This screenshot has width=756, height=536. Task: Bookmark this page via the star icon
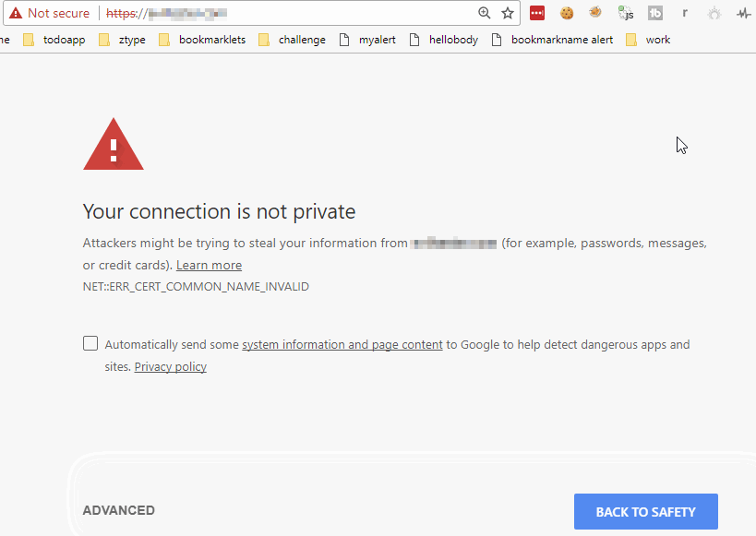click(508, 14)
